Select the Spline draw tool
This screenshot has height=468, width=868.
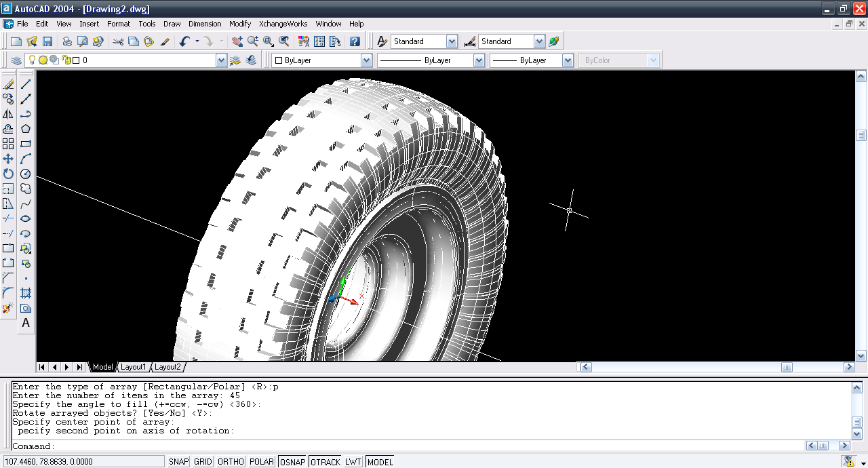tap(26, 203)
